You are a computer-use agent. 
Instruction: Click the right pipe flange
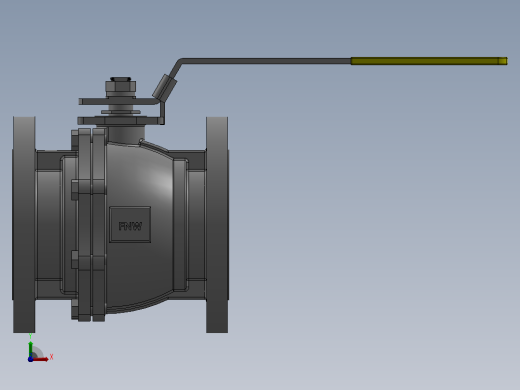pyautogui.click(x=217, y=224)
